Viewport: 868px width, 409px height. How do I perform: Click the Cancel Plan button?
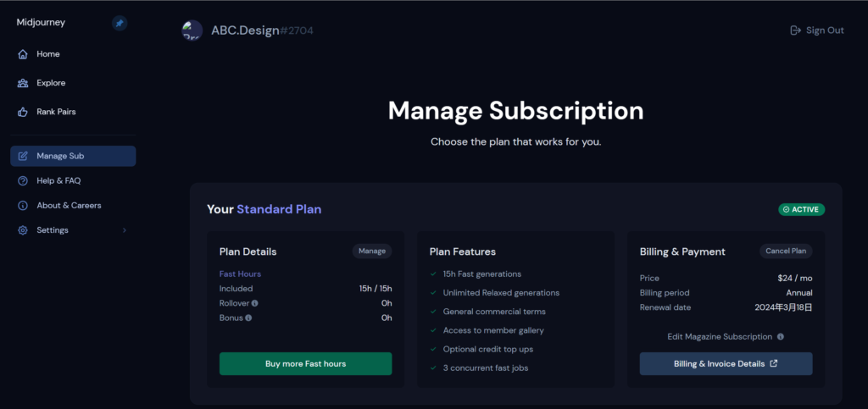(786, 251)
